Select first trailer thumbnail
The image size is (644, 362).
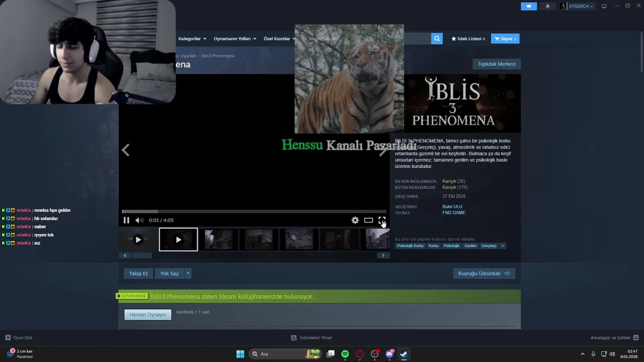tap(138, 239)
